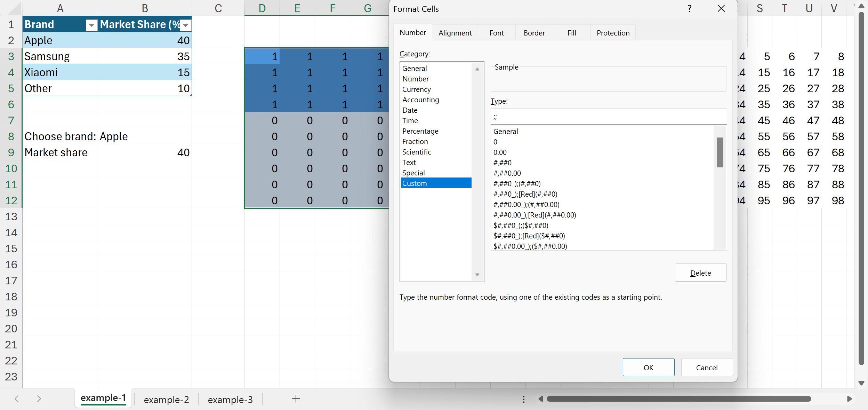The height and width of the screenshot is (410, 868).
Task: Switch to the Fill tab
Action: pyautogui.click(x=571, y=33)
